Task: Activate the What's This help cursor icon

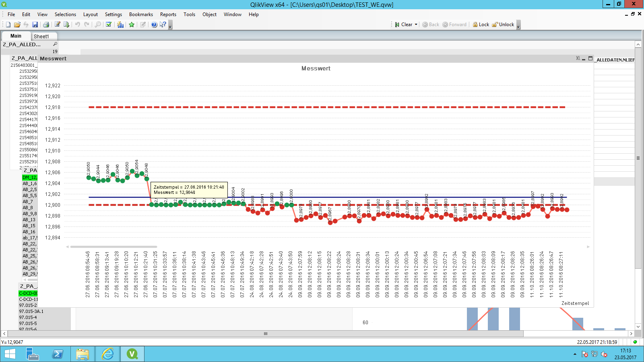Action: [x=163, y=25]
